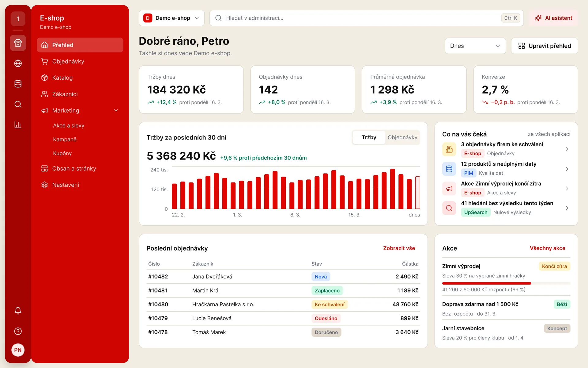588x368 pixels.
Task: Go to Objednávky in sidebar
Action: click(x=80, y=61)
